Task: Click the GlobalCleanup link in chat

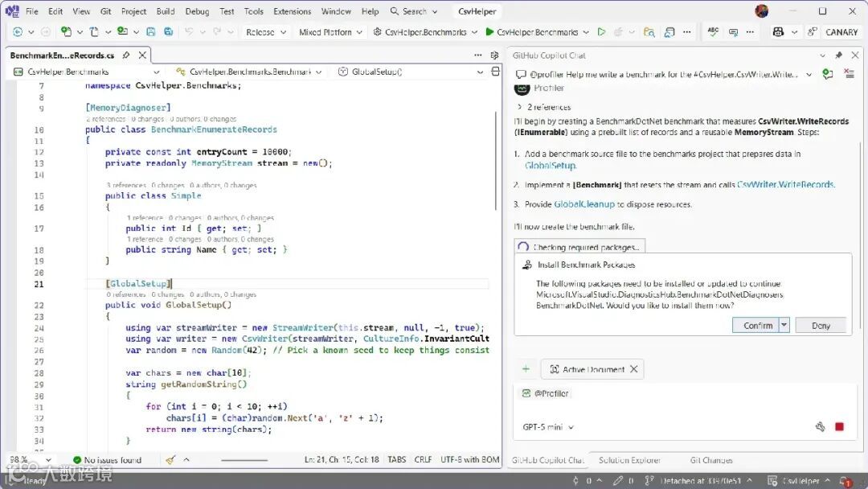Action: coord(584,204)
